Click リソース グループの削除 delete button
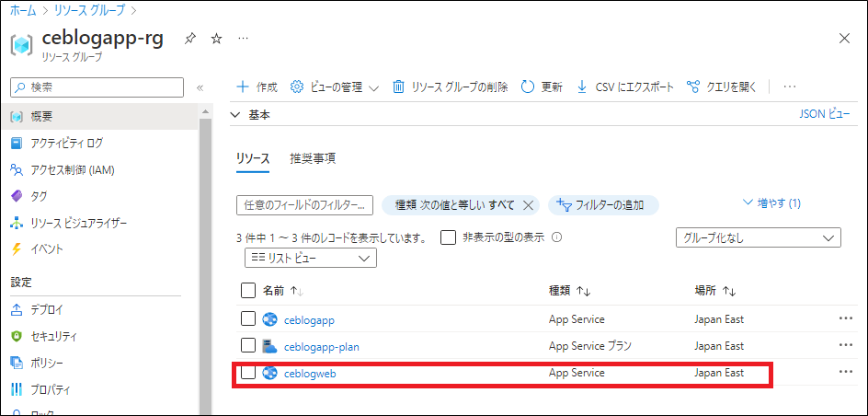The width and height of the screenshot is (868, 416). 450,87
